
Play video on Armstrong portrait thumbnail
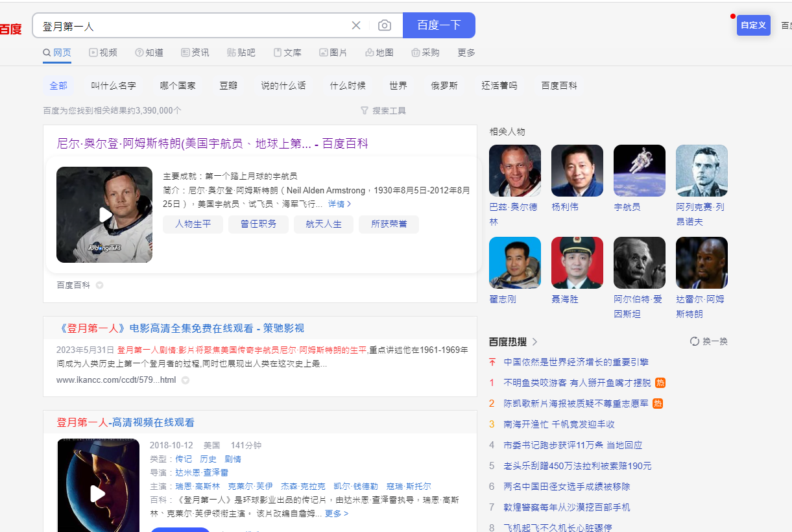[104, 215]
